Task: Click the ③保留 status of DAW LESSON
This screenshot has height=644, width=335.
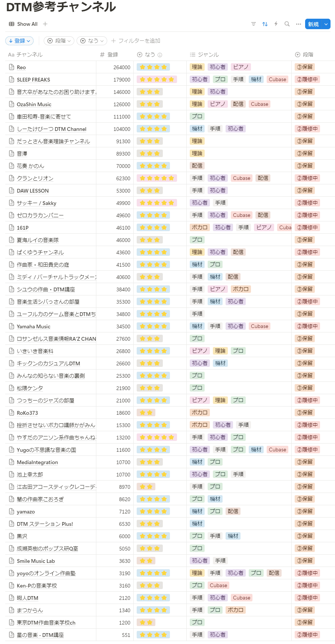Action: click(305, 190)
